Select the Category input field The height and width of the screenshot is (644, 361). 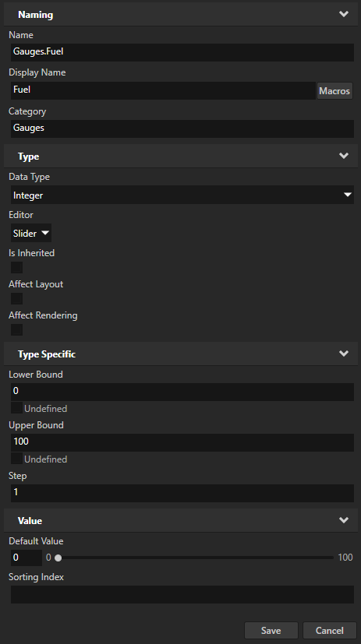182,128
